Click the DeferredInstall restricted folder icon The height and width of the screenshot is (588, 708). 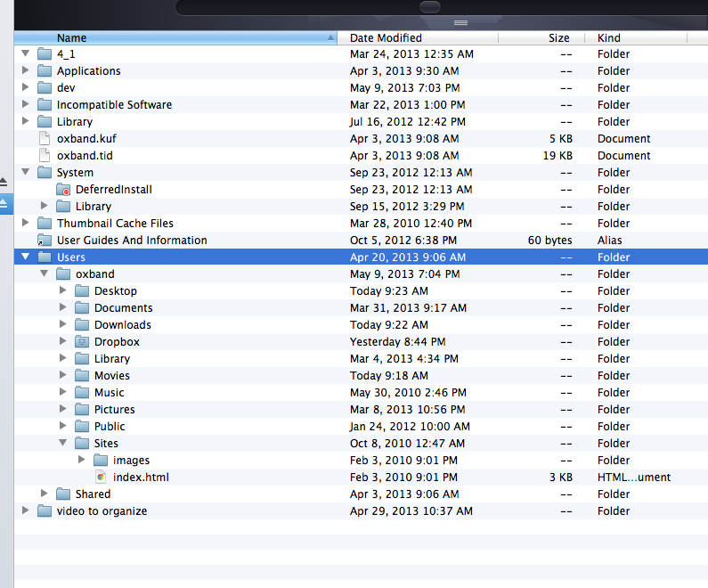(63, 189)
